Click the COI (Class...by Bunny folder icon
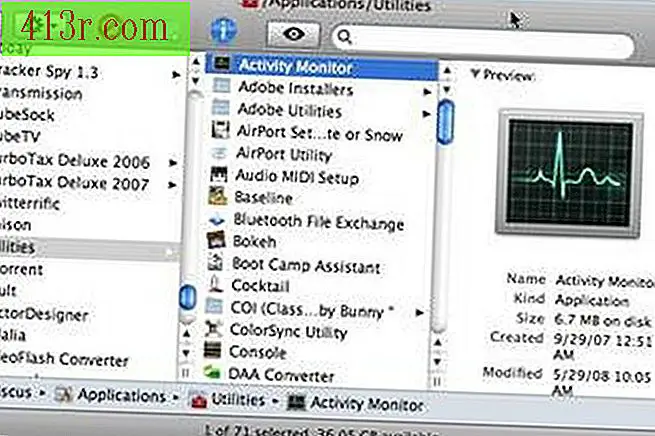655x436 pixels. pyautogui.click(x=214, y=306)
